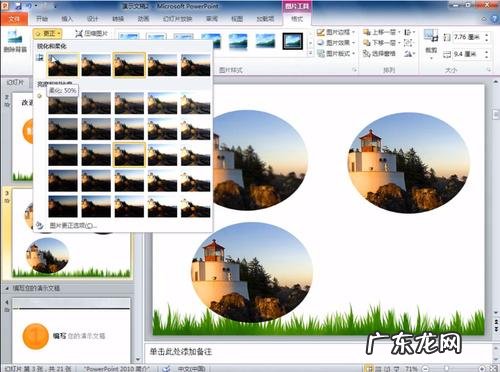Click the picture width field showing 9.4
Screen dimensions: 500x372
tap(467, 54)
